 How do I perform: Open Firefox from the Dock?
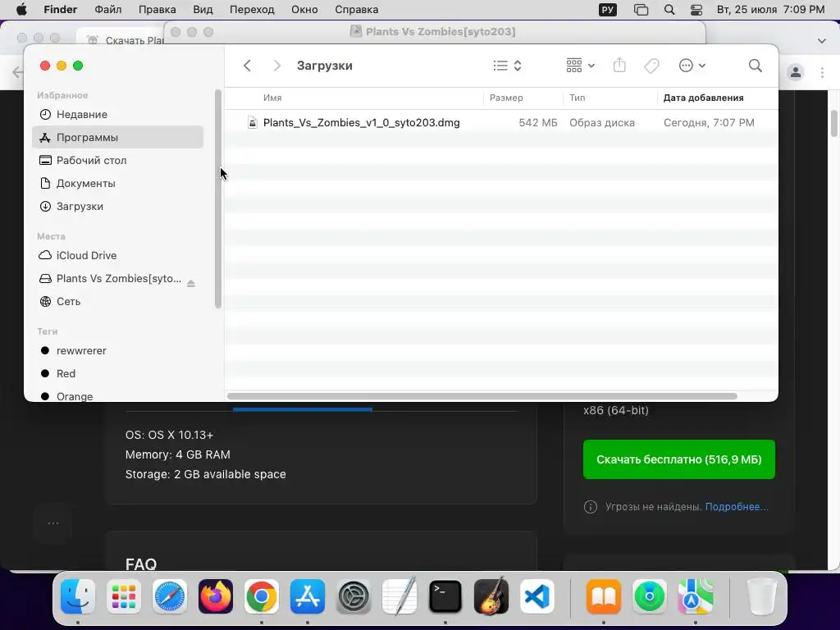point(216,596)
